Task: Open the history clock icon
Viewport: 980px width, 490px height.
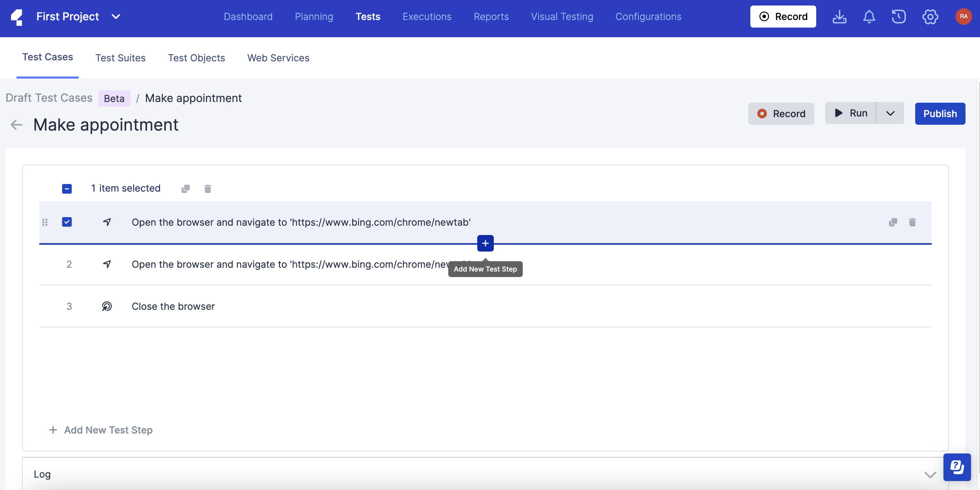Action: click(899, 17)
